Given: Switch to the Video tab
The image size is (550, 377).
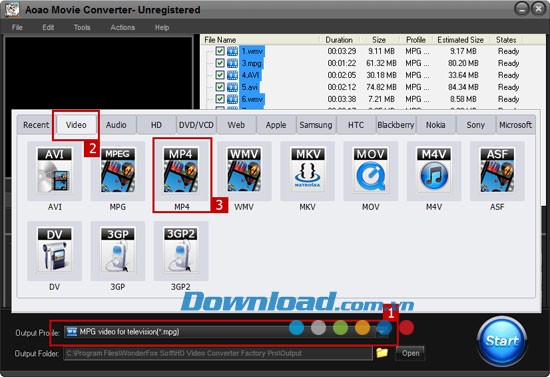Looking at the screenshot, I should tap(76, 125).
